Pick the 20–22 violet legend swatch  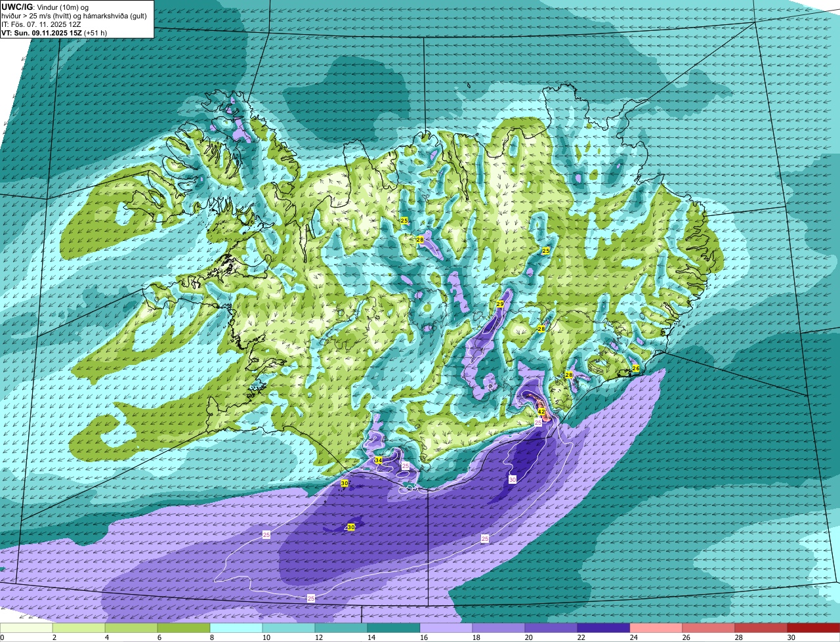point(551,628)
